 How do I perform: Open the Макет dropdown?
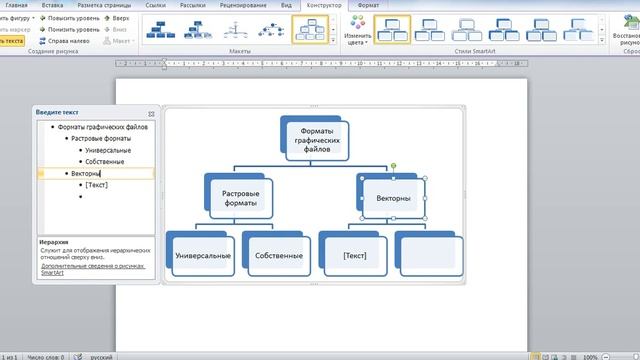119,41
